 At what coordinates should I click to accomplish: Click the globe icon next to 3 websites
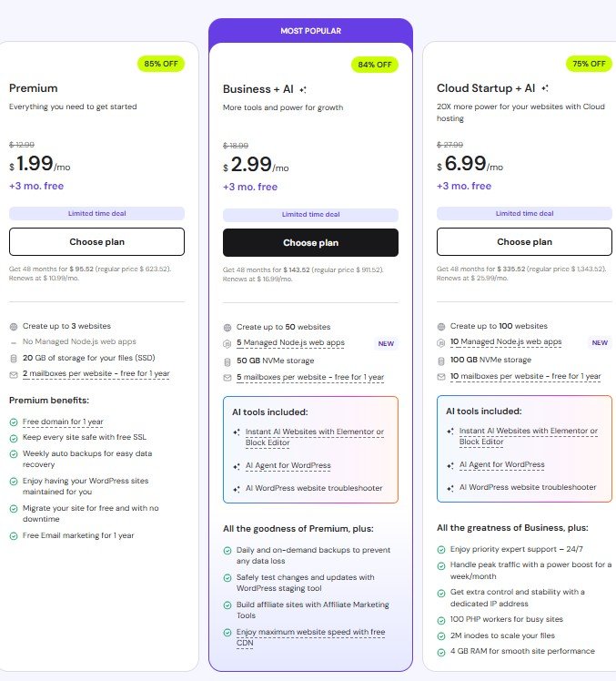(14, 326)
